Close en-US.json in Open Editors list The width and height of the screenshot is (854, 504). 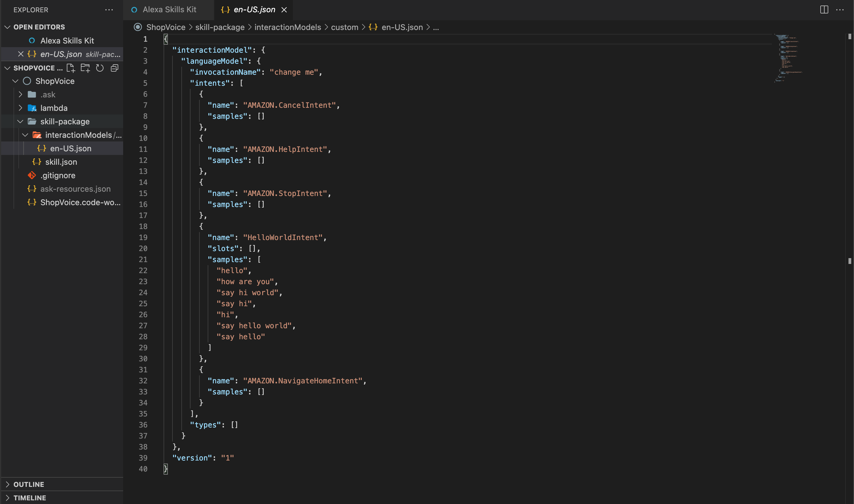21,54
